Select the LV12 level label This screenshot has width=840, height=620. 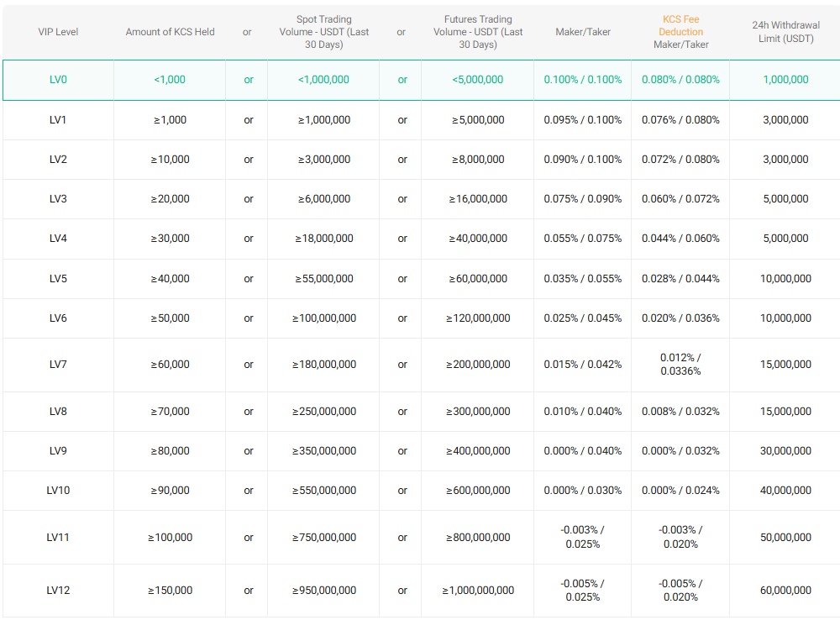tap(57, 590)
